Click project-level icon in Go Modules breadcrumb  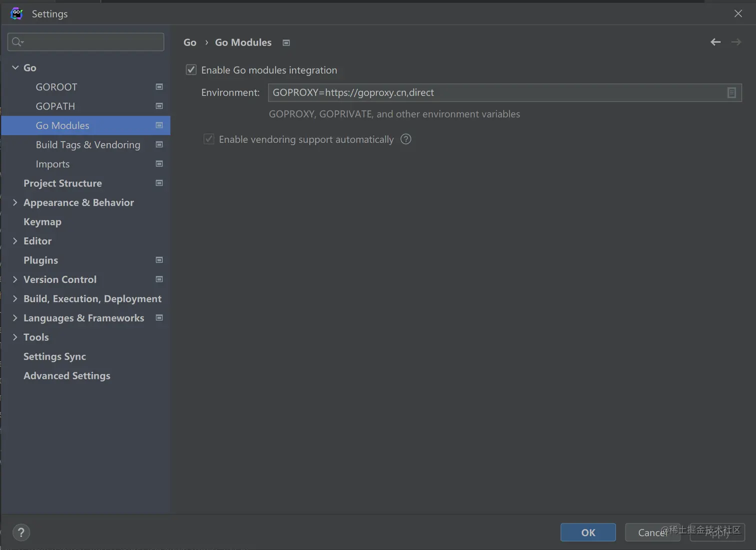point(286,43)
